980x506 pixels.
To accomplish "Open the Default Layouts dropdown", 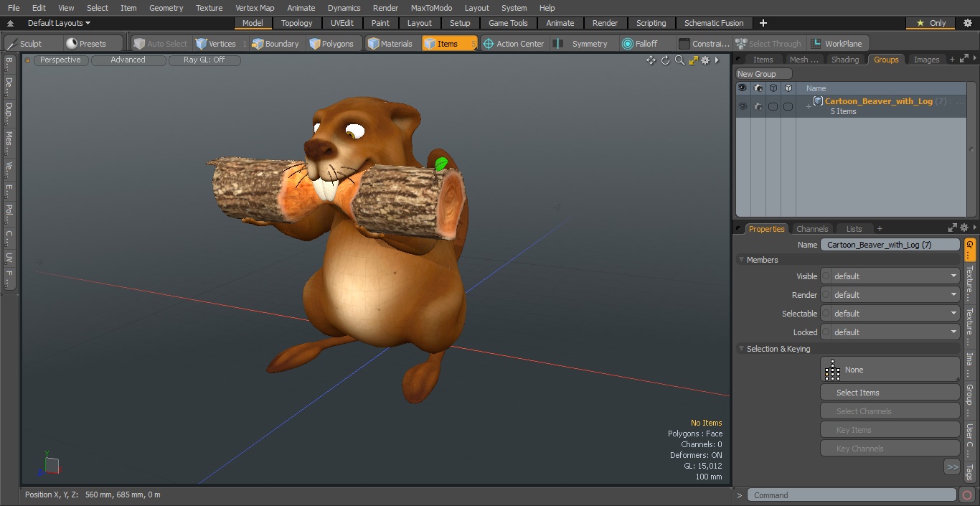I will coord(59,23).
